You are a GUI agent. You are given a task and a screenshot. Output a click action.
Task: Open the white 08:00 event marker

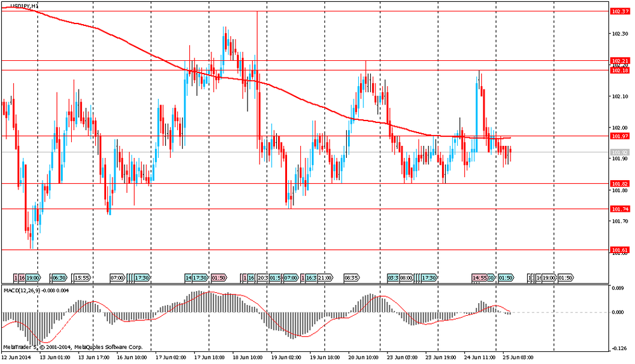[406, 278]
